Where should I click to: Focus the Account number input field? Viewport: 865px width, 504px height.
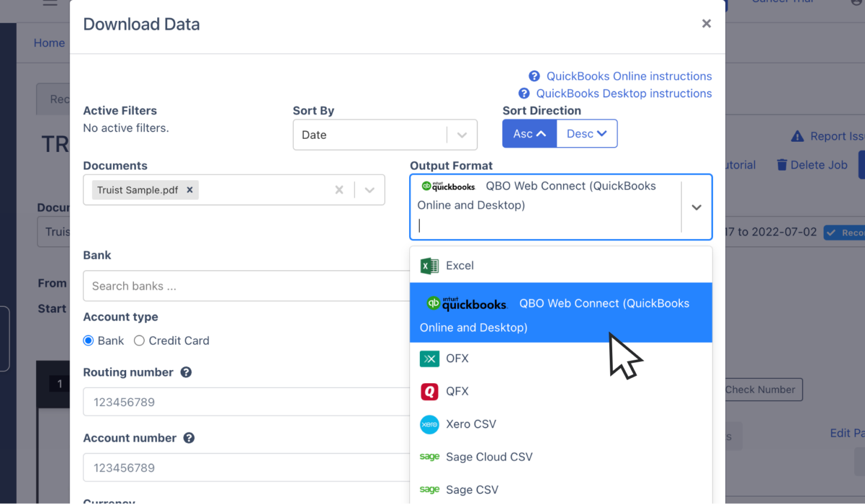pyautogui.click(x=246, y=467)
